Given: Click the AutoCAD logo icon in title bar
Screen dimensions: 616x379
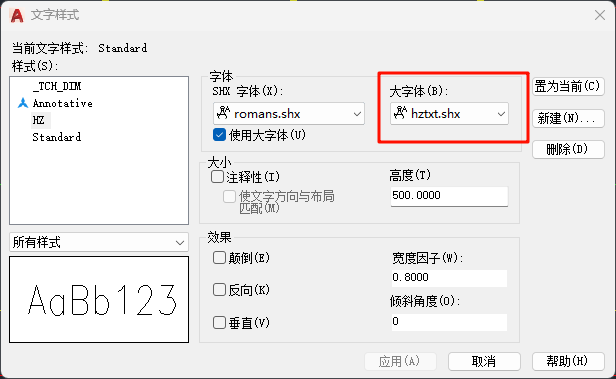Looking at the screenshot, I should click(x=17, y=15).
